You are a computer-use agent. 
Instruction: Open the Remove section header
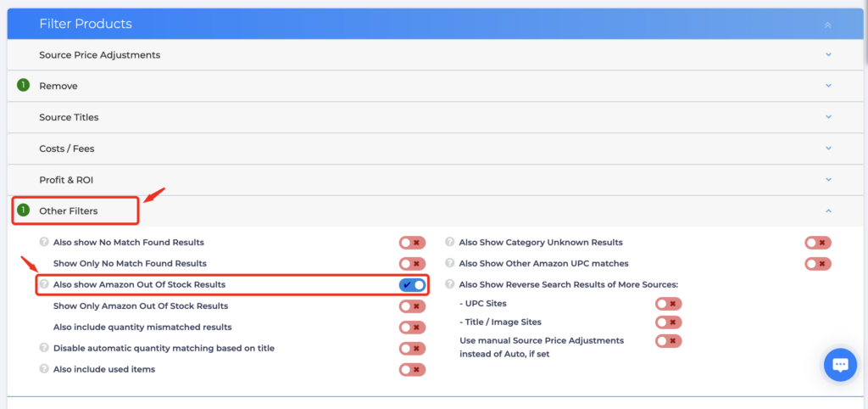(436, 86)
